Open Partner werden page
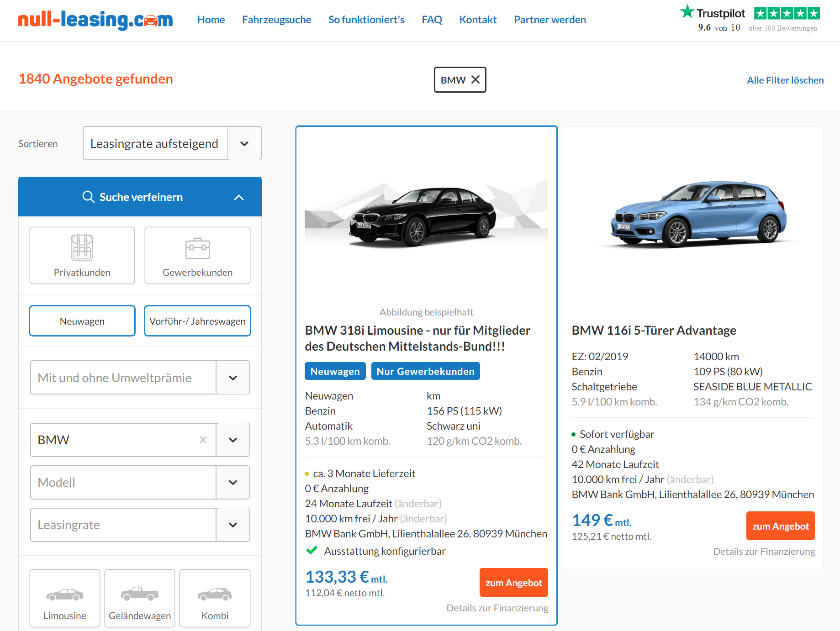This screenshot has height=631, width=840. (x=550, y=20)
